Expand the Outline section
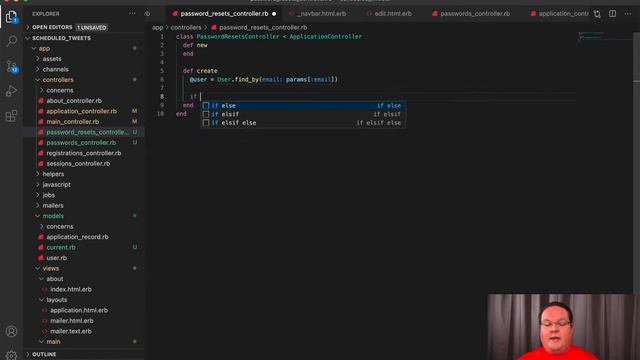 click(x=28, y=354)
